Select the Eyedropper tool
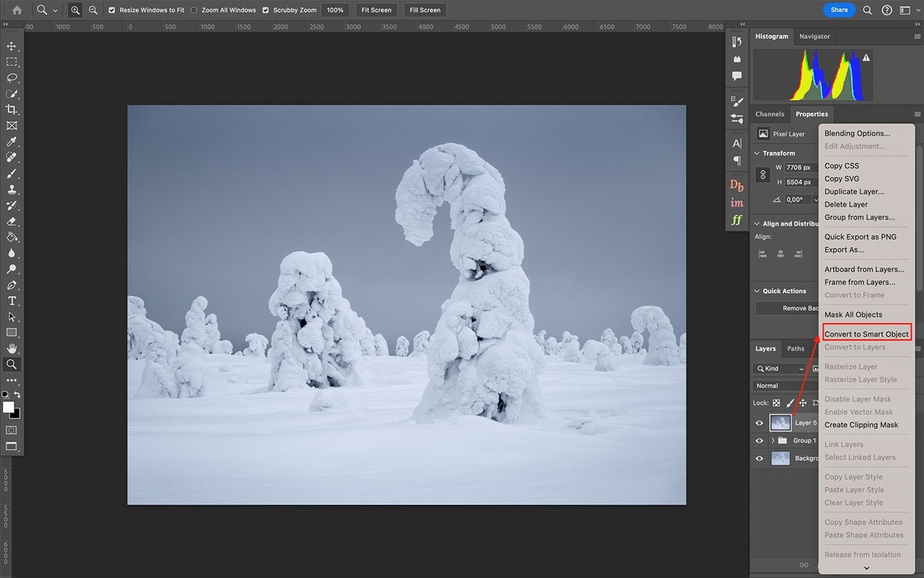This screenshot has width=924, height=578. (x=12, y=142)
